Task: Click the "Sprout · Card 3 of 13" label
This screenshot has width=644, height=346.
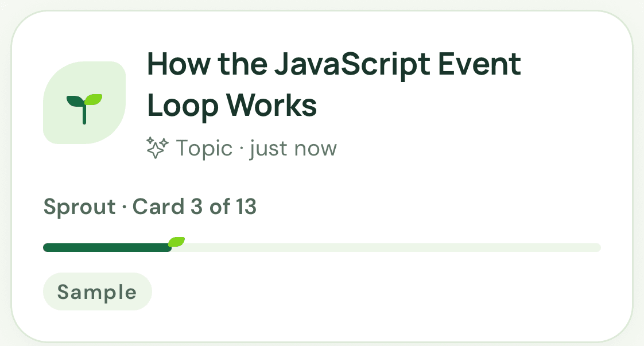Action: 150,207
